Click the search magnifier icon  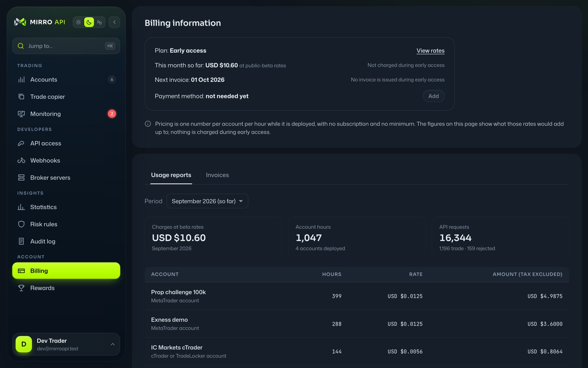21,46
